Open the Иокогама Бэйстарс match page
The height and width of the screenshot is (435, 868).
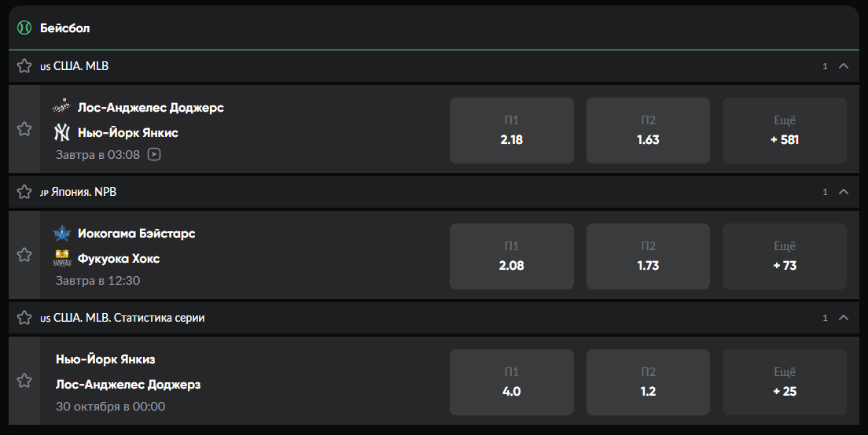coord(136,234)
